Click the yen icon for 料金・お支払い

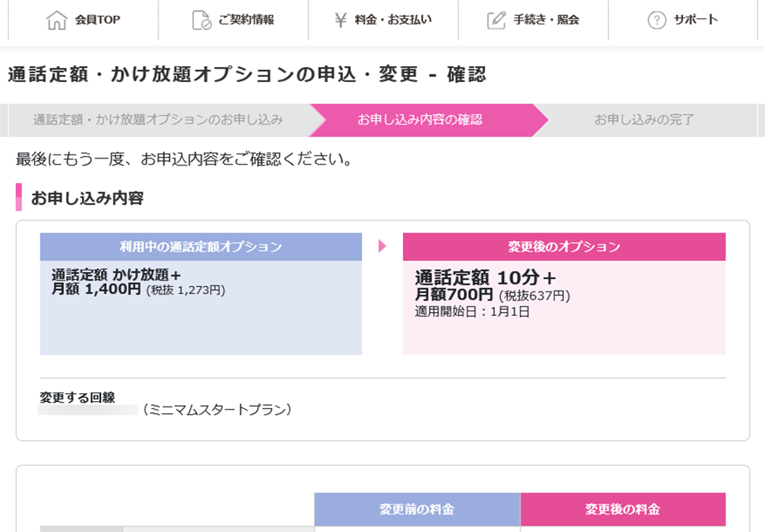click(341, 20)
